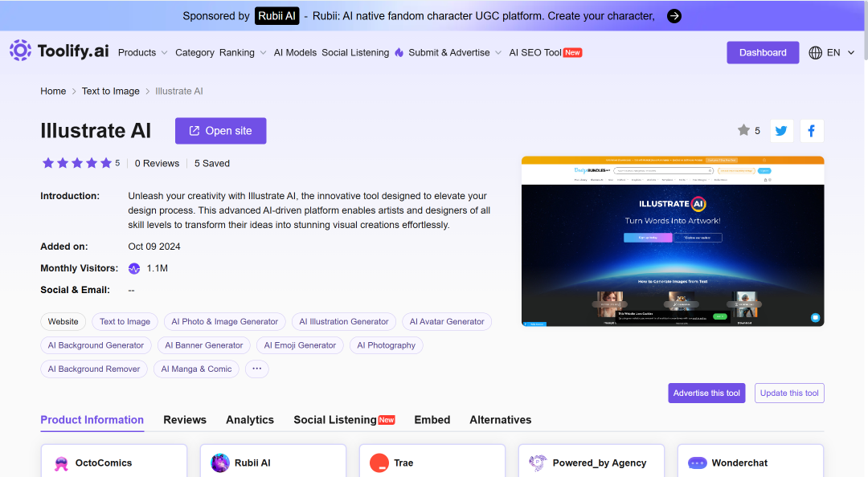Viewport: 868px width, 477px height.
Task: Click the 'Oct 09 2024' date text
Action: pos(154,247)
